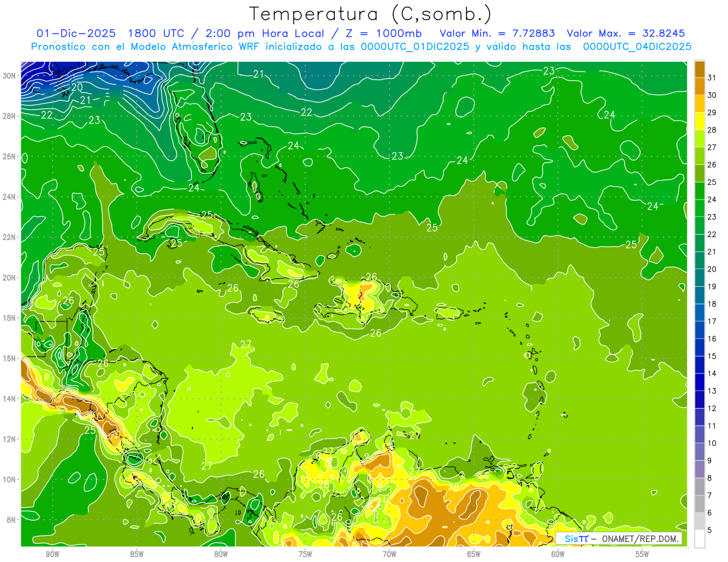Click the '70W' longitude axis label
The image size is (728, 562).
(x=389, y=555)
